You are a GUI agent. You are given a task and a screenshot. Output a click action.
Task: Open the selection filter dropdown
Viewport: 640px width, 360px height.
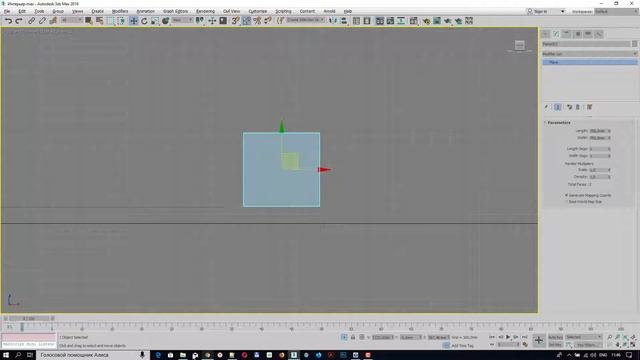[71, 20]
